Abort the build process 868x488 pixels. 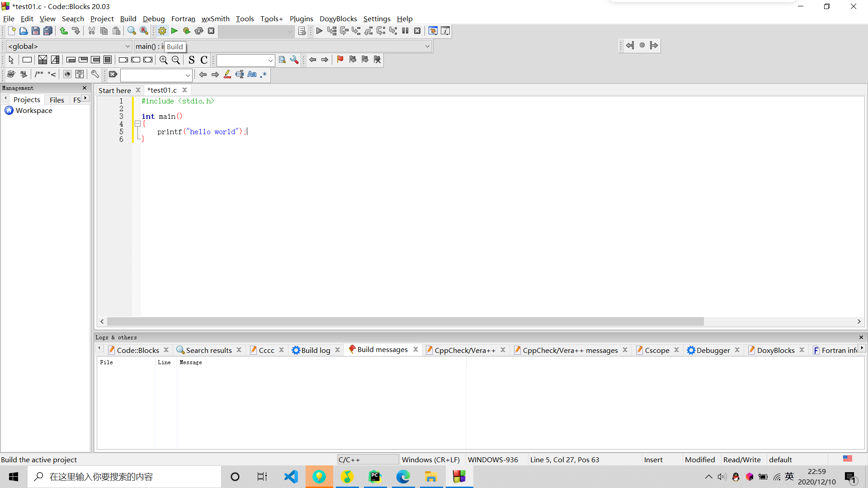[x=211, y=31]
